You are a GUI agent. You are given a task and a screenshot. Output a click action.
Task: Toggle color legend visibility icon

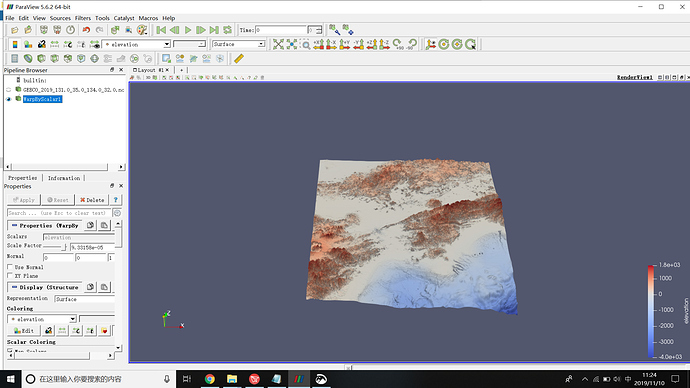click(x=15, y=44)
